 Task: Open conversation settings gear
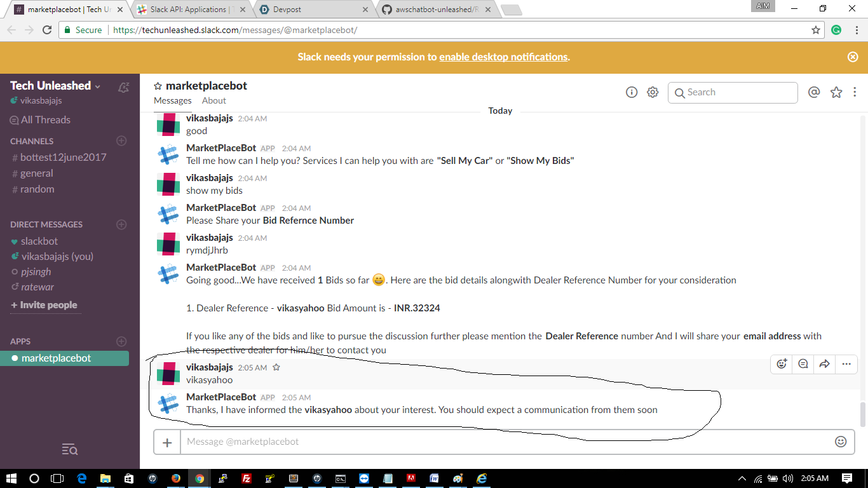click(x=653, y=92)
